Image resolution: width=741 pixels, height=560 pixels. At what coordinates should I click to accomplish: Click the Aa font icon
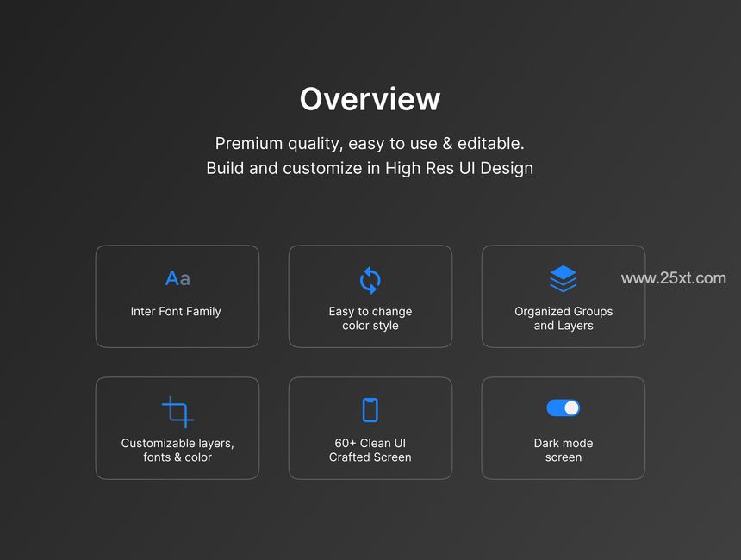pos(177,278)
